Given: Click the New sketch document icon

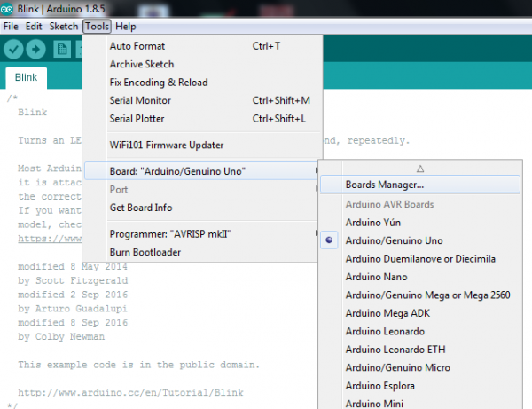Looking at the screenshot, I should (x=62, y=50).
